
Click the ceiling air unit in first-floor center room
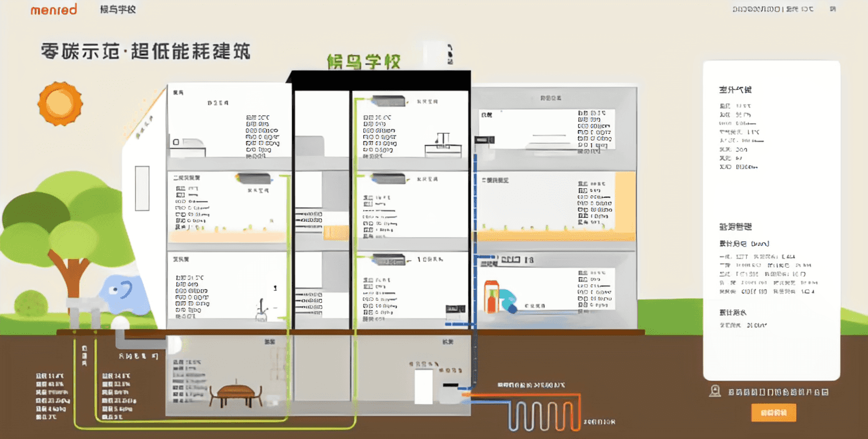pyautogui.click(x=390, y=259)
